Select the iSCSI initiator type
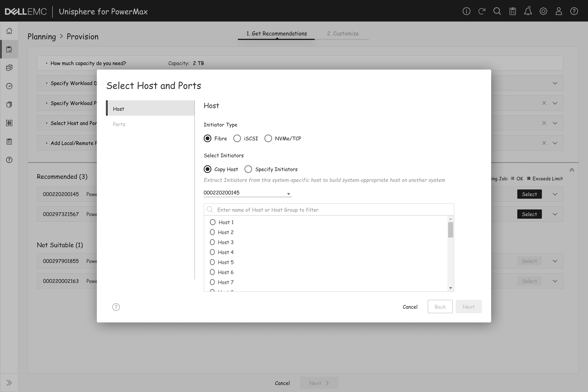This screenshot has width=588, height=392. coord(237,138)
